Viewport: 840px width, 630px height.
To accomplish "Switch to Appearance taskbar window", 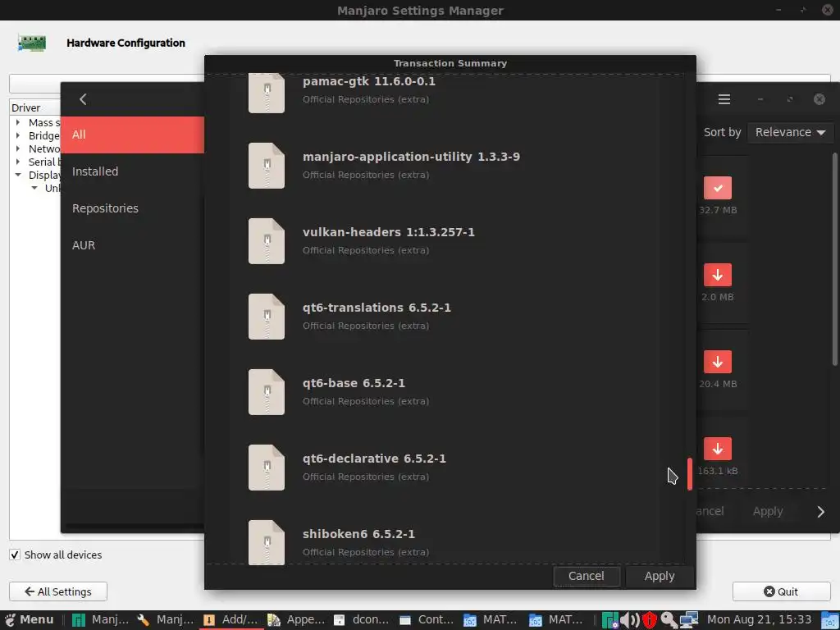I will click(x=296, y=620).
